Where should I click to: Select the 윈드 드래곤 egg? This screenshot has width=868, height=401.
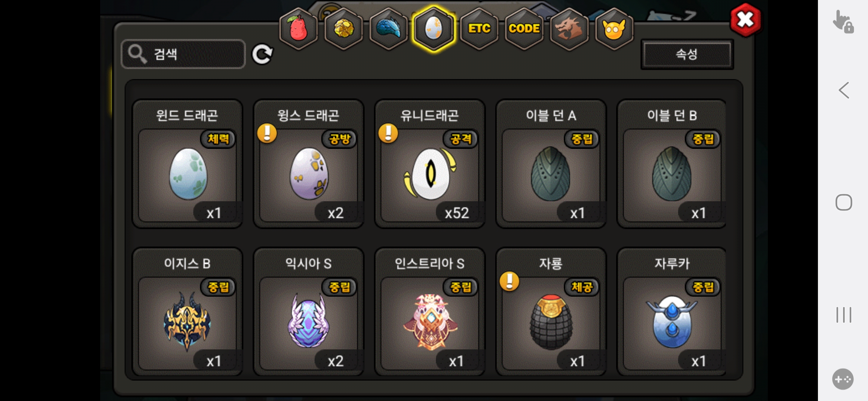click(188, 164)
